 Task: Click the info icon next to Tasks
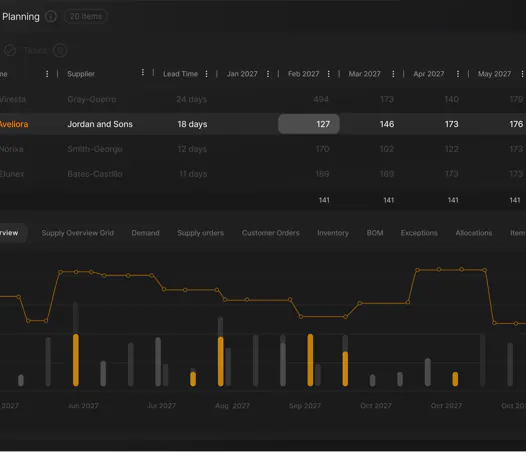tap(60, 50)
